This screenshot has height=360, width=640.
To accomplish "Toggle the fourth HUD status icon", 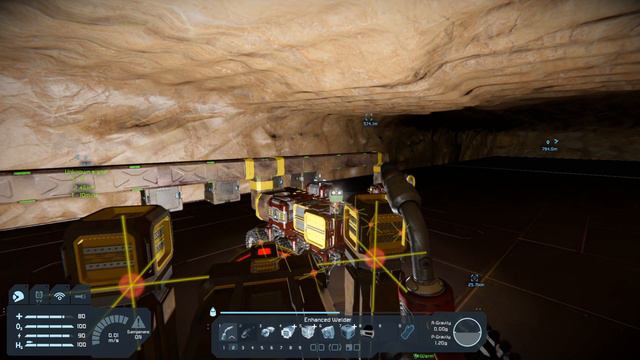I will click(80, 296).
